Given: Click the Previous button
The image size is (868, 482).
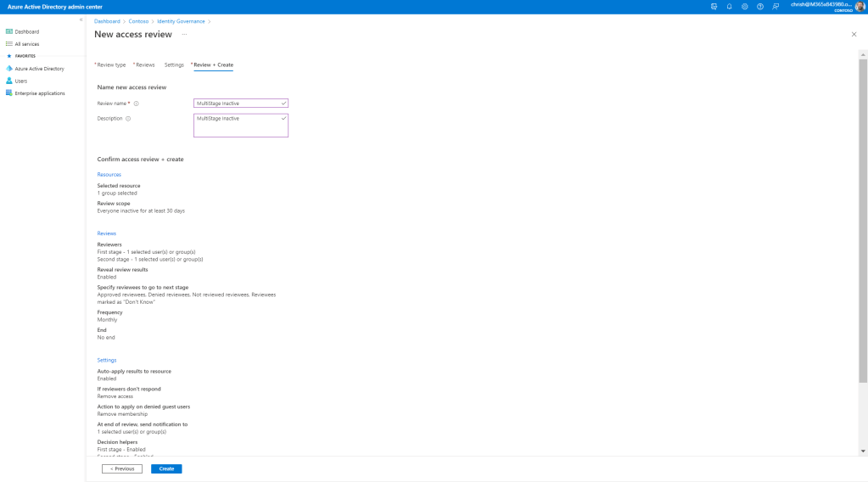Looking at the screenshot, I should pos(122,468).
